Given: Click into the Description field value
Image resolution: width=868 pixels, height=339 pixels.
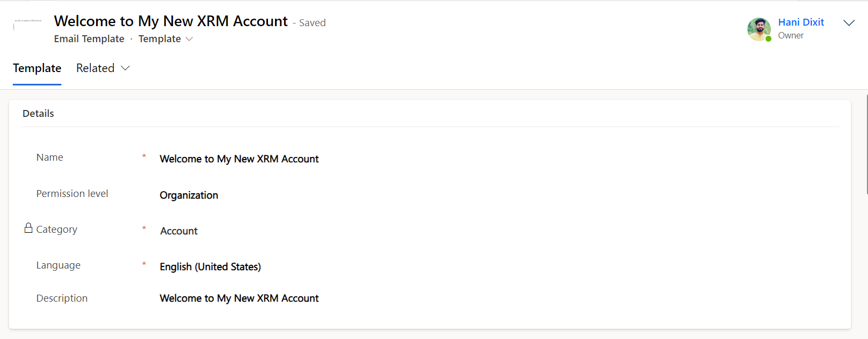Looking at the screenshot, I should click(239, 298).
